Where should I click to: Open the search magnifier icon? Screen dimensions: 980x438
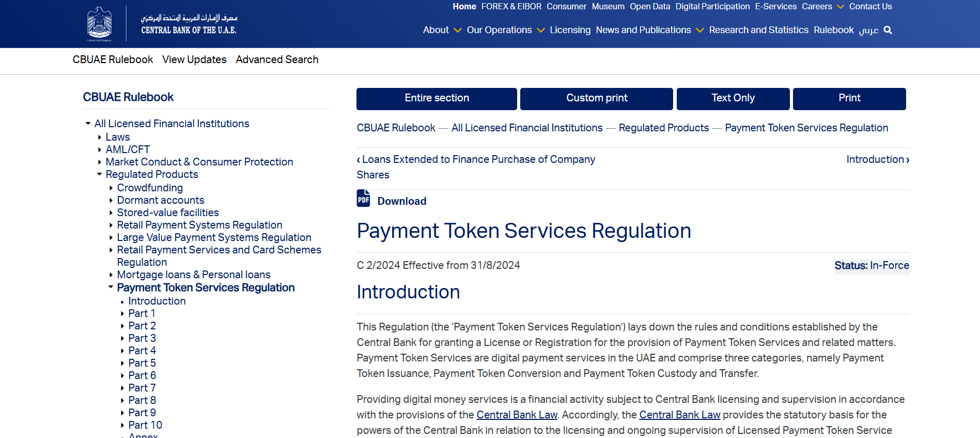(x=888, y=30)
